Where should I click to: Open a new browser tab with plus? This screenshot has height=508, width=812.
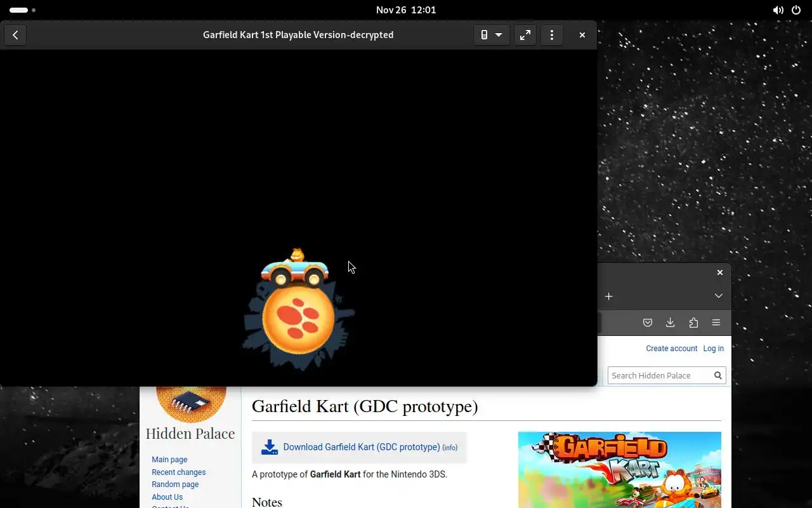pyautogui.click(x=608, y=296)
